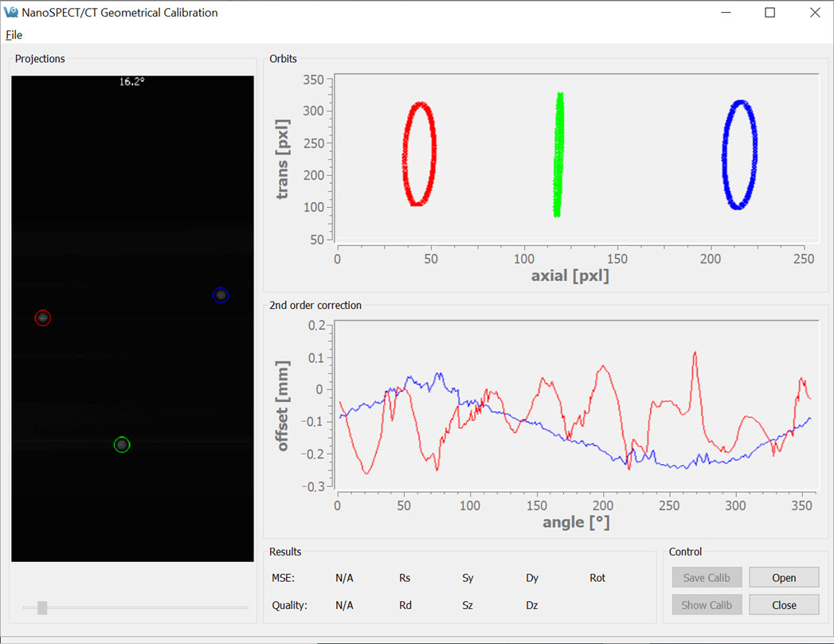Click the NanoSPECT/CT title bar app icon
This screenshot has height=644, width=834.
[11, 13]
